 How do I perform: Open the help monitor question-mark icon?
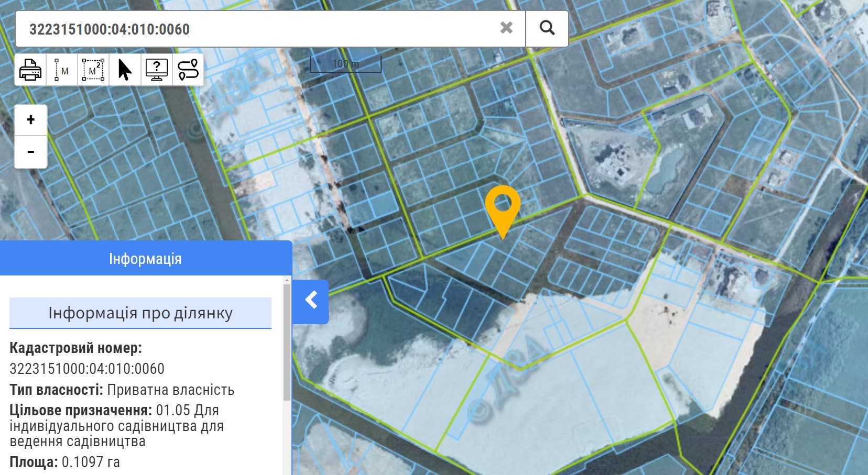156,70
